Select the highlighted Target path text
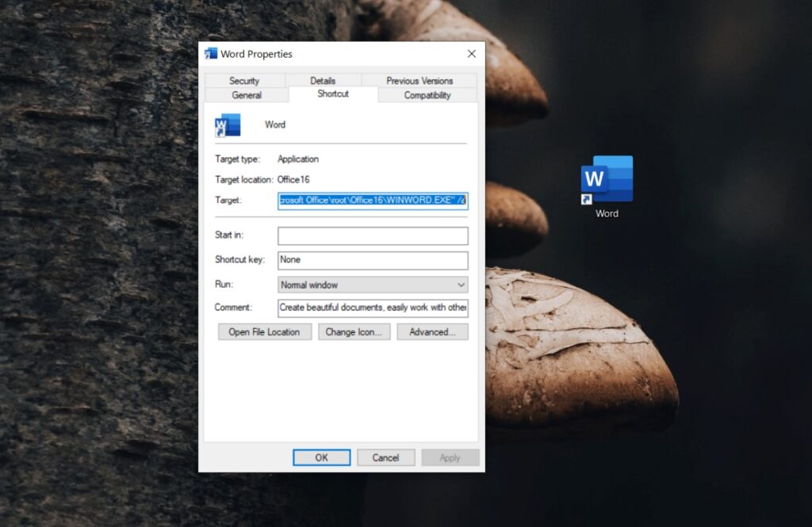 point(372,201)
